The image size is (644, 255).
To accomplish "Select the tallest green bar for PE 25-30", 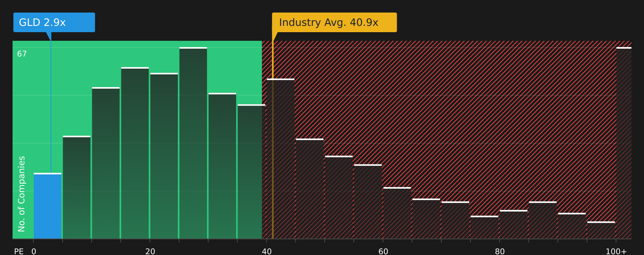I will pos(193,143).
